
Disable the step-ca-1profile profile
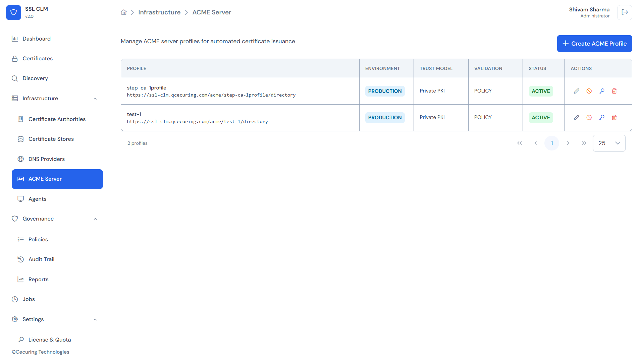point(589,91)
